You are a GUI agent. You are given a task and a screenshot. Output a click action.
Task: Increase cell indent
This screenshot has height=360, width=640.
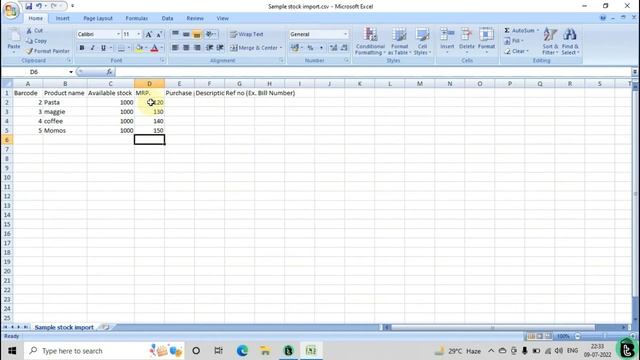pyautogui.click(x=220, y=48)
